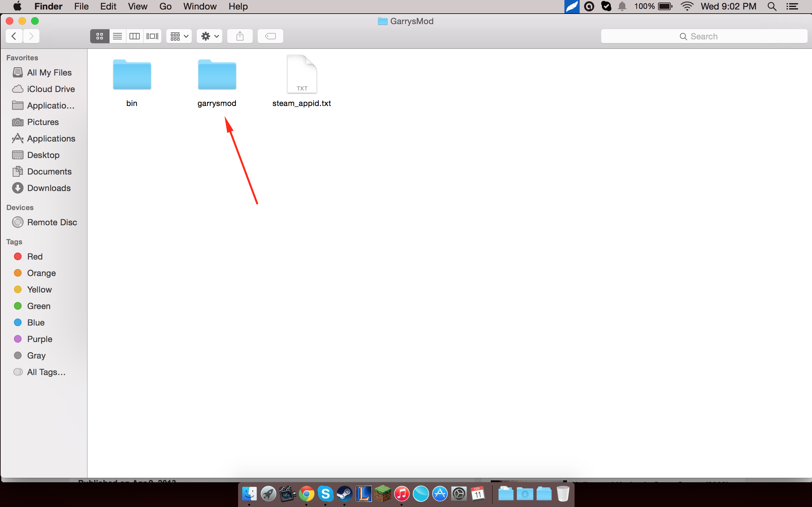This screenshot has width=812, height=507.
Task: Click the Finder search field
Action: click(704, 36)
